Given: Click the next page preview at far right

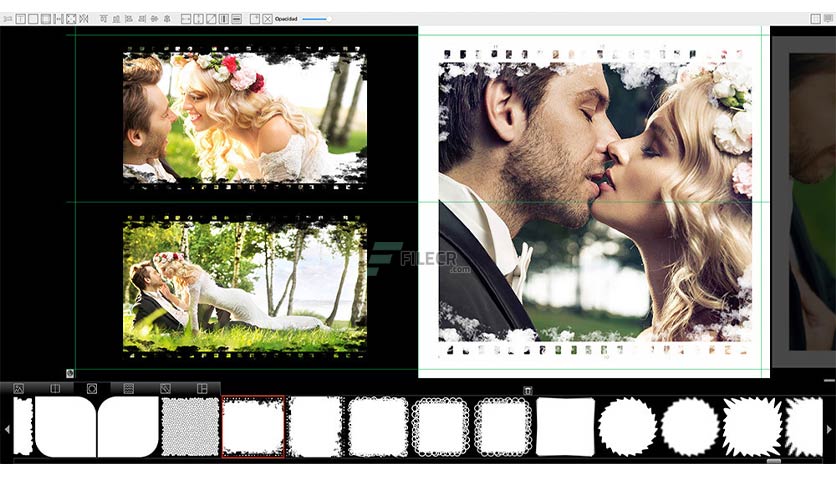Looking at the screenshot, I should point(804,201).
